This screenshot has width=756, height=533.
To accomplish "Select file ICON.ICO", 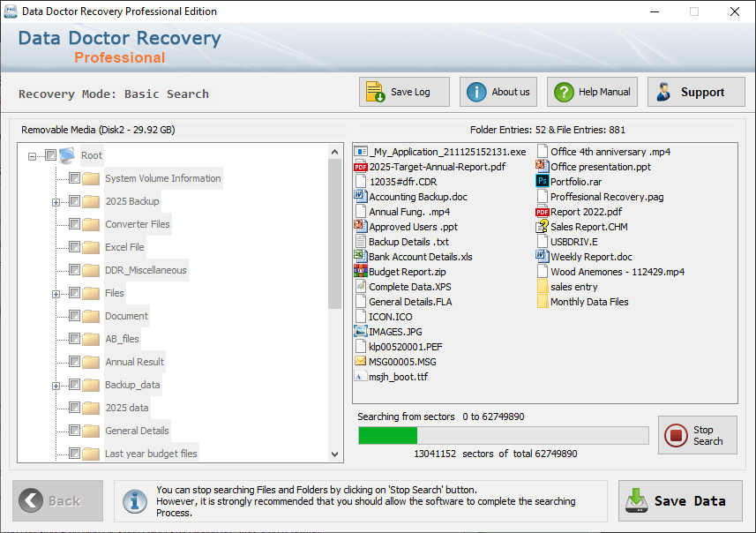I will [391, 317].
